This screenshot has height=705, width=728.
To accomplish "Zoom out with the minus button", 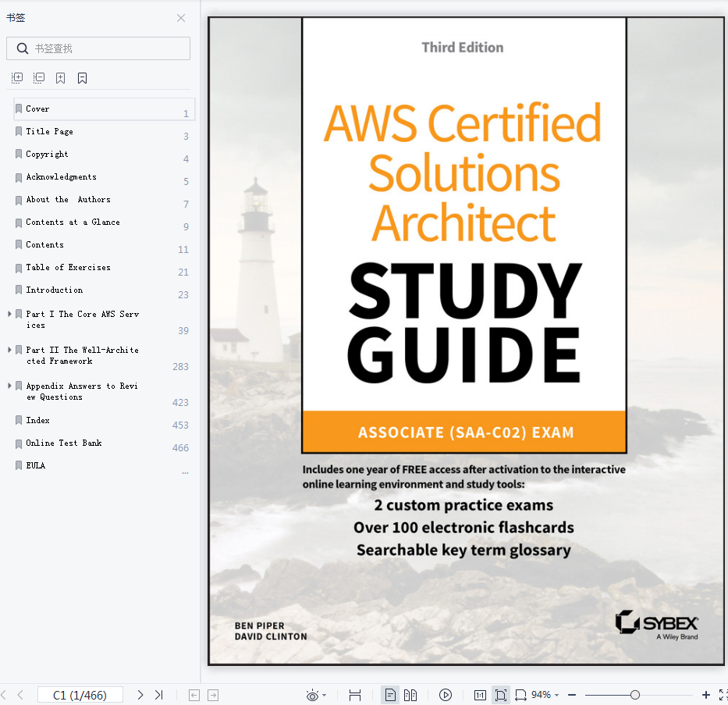I will click(572, 696).
